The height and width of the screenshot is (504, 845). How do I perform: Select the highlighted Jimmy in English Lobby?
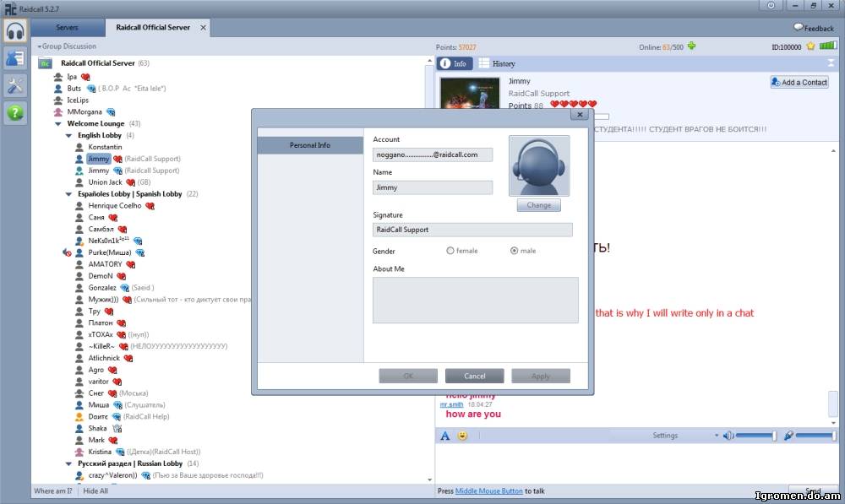click(99, 159)
